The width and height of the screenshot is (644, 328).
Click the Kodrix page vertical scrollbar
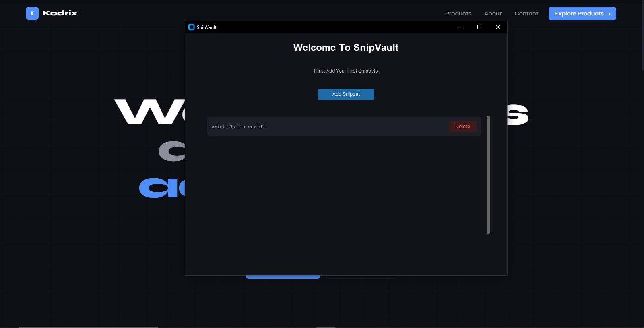(x=642, y=36)
